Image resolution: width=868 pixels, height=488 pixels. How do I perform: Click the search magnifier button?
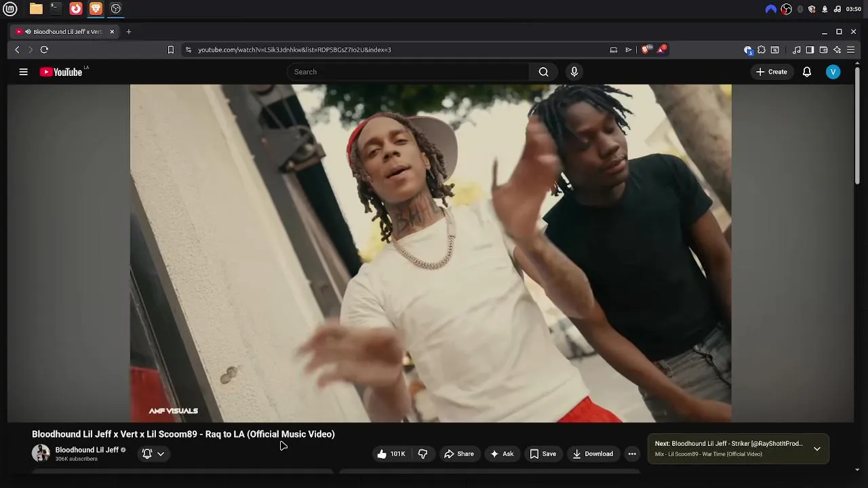[x=543, y=72]
